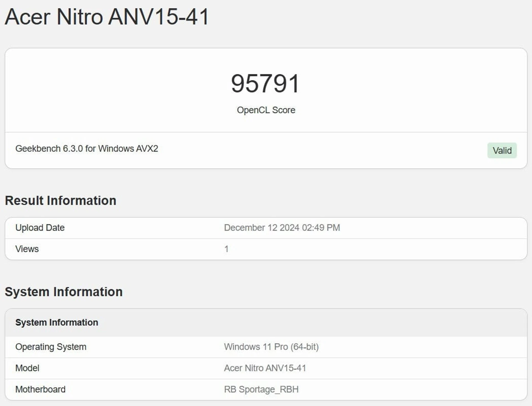This screenshot has height=406, width=532.
Task: Select the December 12 2024 02:49 PM value
Action: [282, 228]
